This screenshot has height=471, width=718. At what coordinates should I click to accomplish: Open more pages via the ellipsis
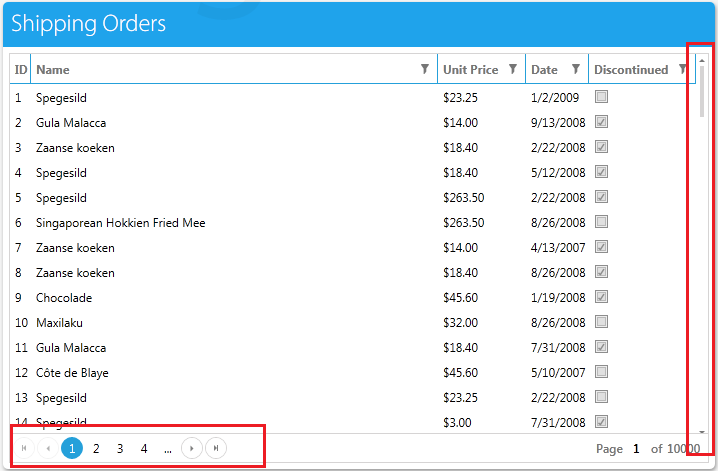168,449
